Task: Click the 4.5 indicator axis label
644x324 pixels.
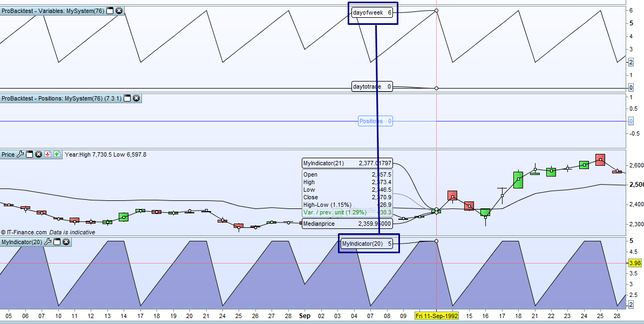Action: click(635, 252)
